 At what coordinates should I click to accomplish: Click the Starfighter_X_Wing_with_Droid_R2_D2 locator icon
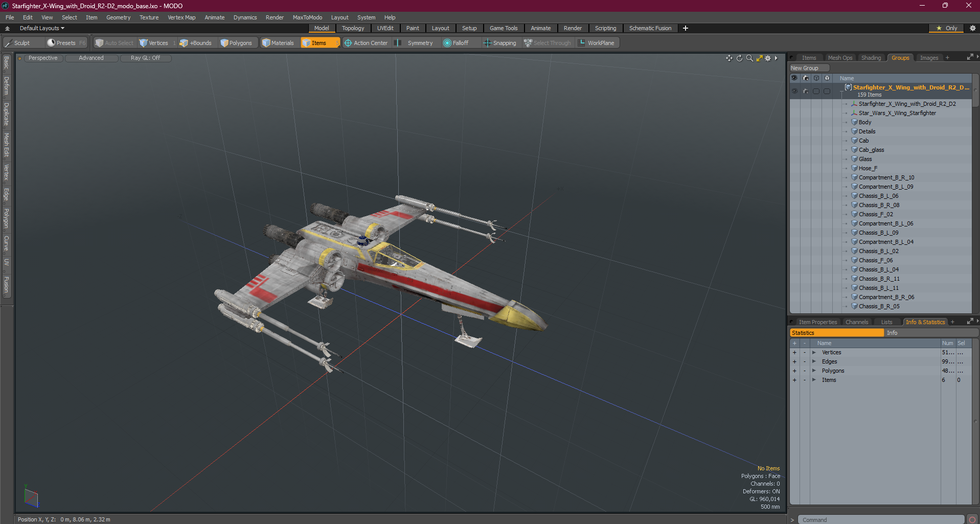coord(854,104)
